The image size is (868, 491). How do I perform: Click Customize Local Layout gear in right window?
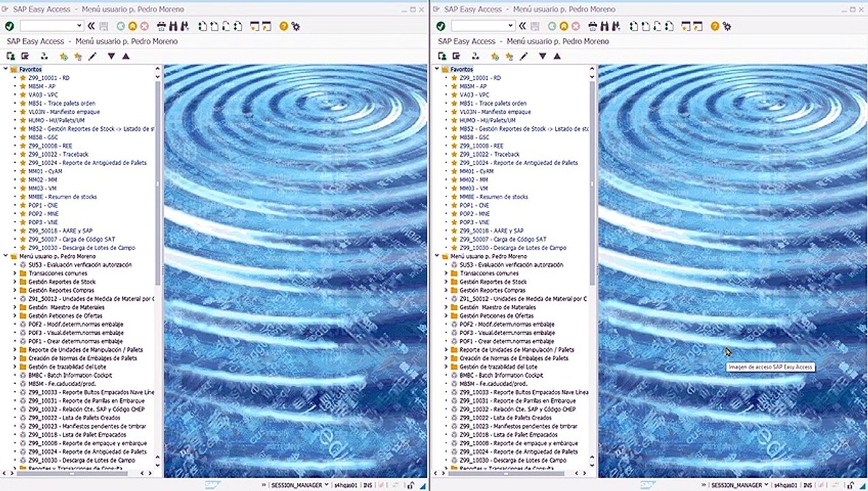pos(726,26)
